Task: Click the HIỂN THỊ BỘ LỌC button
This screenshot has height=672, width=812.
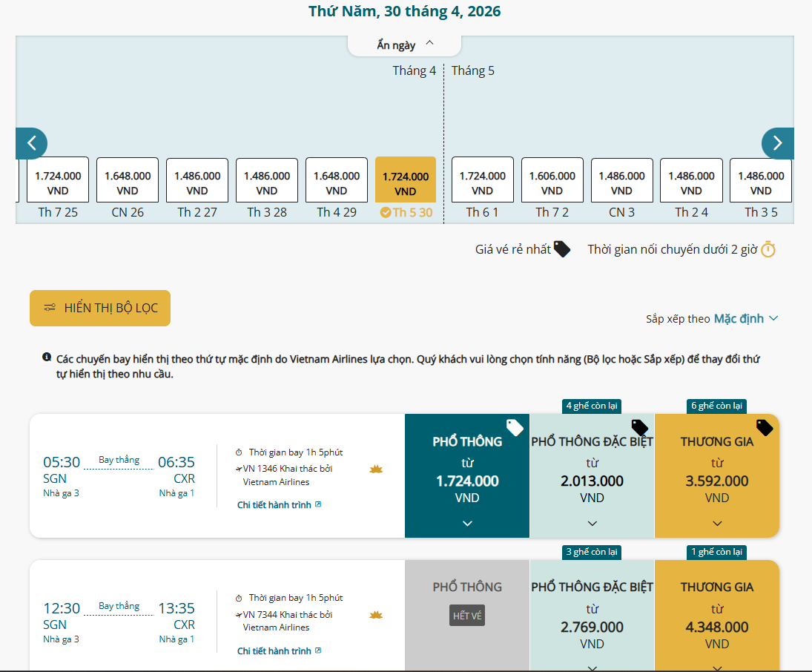Action: tap(100, 308)
